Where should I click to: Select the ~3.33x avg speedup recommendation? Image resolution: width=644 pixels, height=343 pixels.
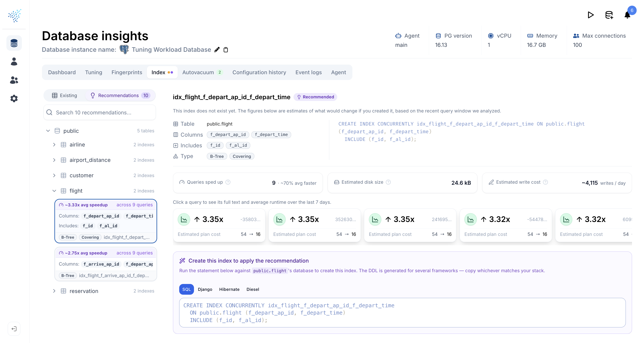106,221
